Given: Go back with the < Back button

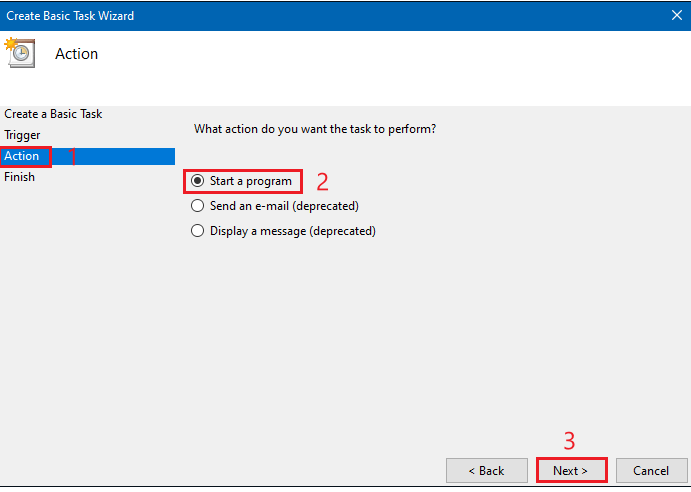Looking at the screenshot, I should pos(487,470).
